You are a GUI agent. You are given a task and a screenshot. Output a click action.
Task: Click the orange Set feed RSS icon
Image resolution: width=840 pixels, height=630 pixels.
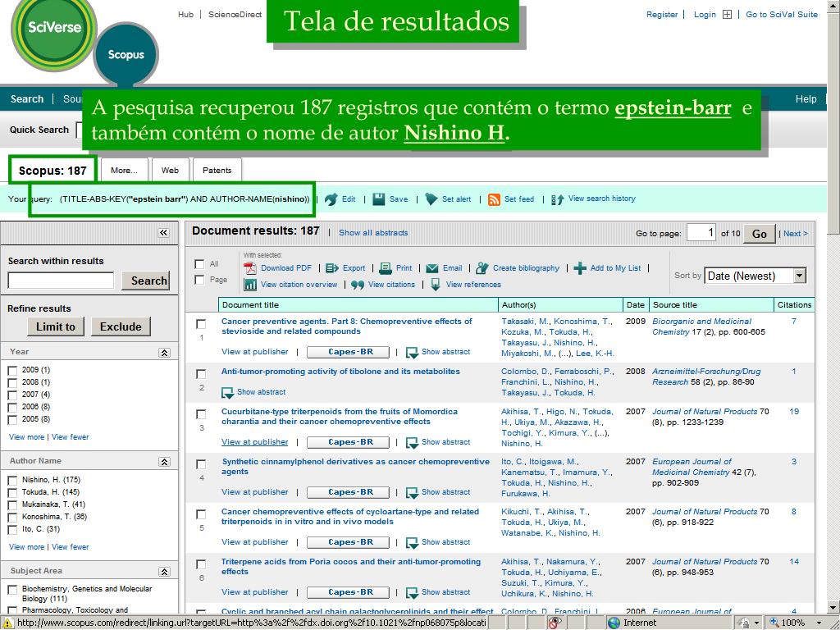[x=494, y=199]
